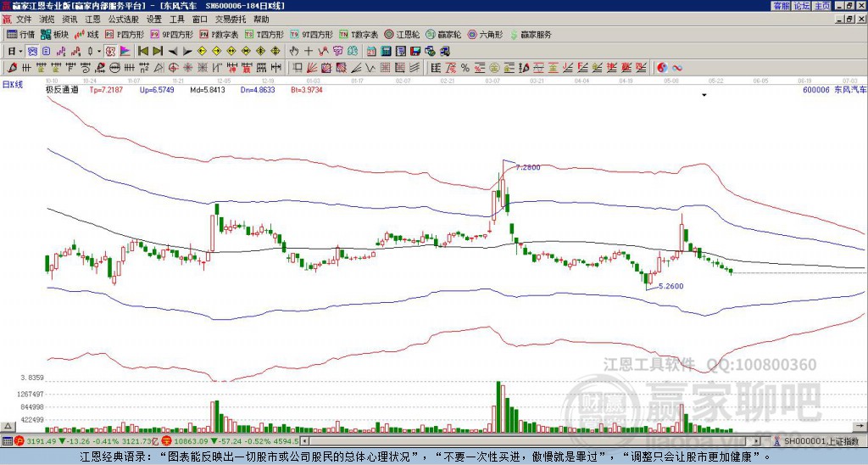Select the circle target drawing tool
This screenshot has height=465, width=868.
173,68
